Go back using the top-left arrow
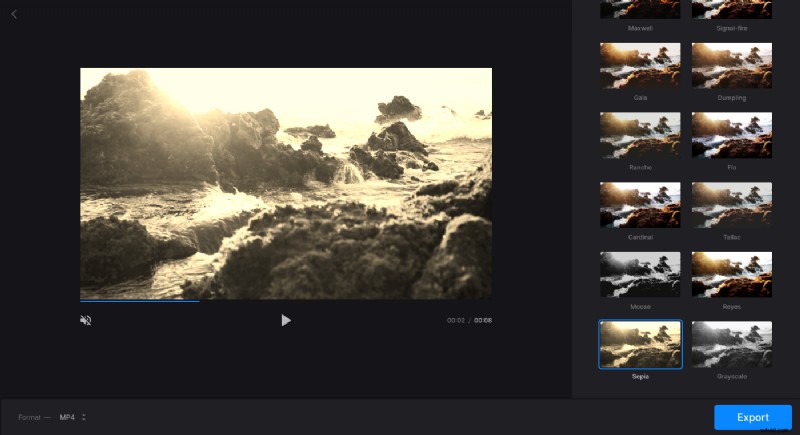800x435 pixels. pyautogui.click(x=14, y=14)
